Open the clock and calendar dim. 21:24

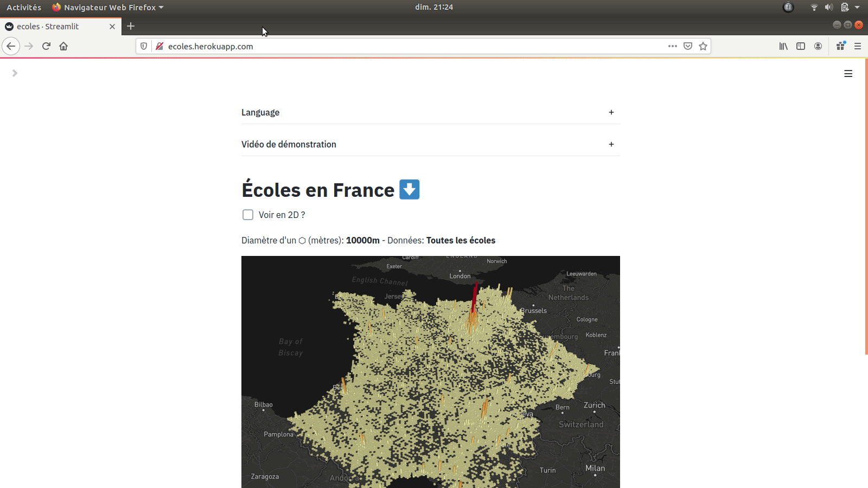(x=434, y=7)
